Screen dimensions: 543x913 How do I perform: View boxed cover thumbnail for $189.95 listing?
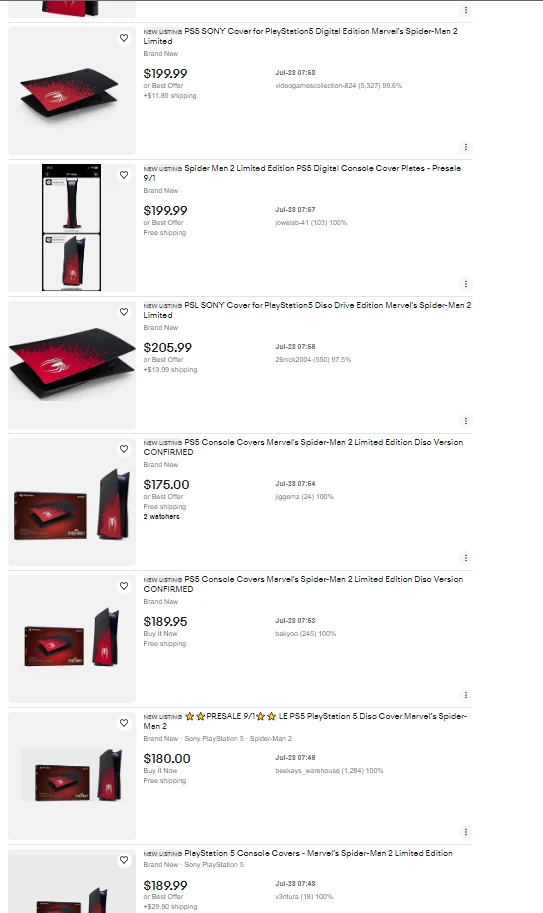[72, 638]
